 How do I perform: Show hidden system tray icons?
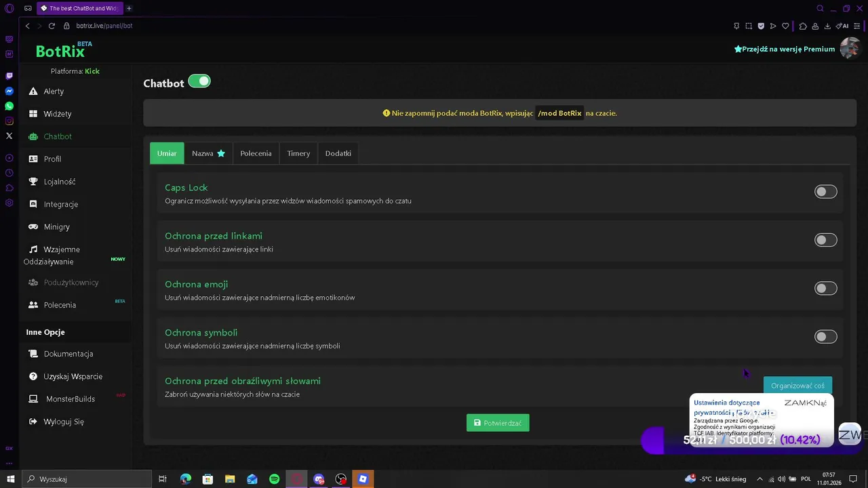click(x=759, y=479)
